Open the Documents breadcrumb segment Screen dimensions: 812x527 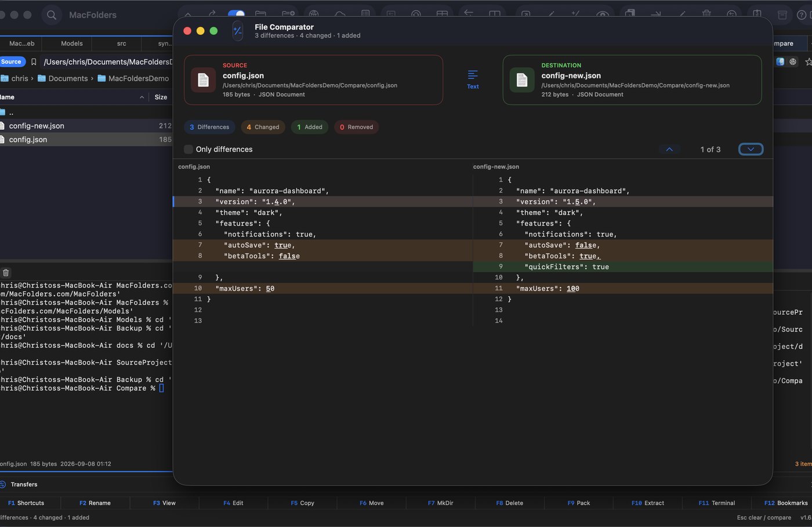62,78
